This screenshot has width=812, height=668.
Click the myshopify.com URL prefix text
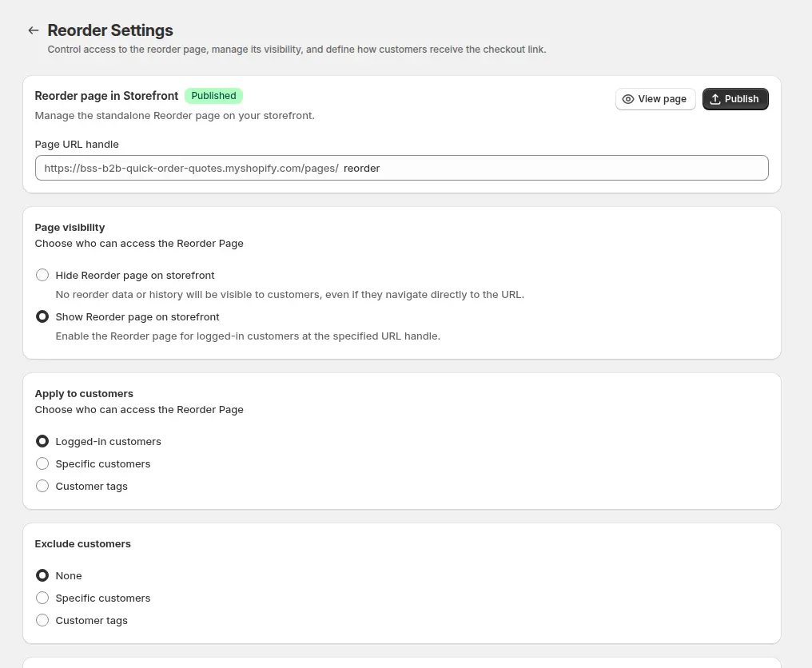[191, 169]
